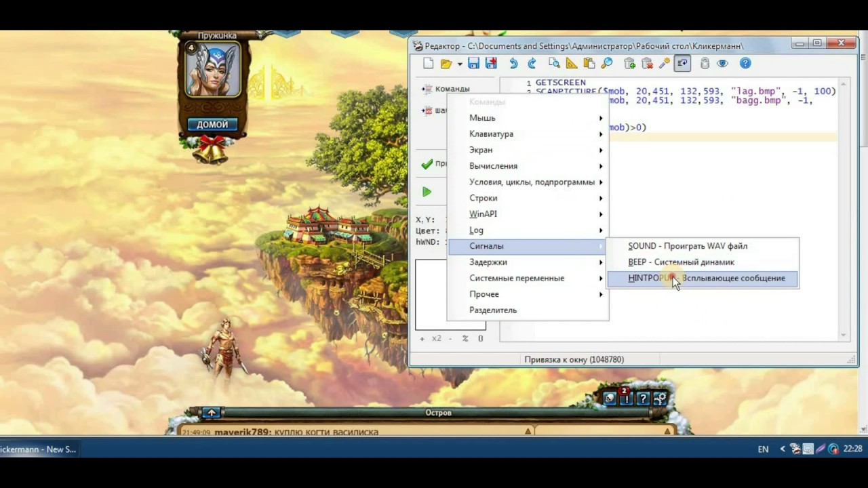Click the x2 zoom button under preview
The height and width of the screenshot is (488, 868).
[437, 338]
